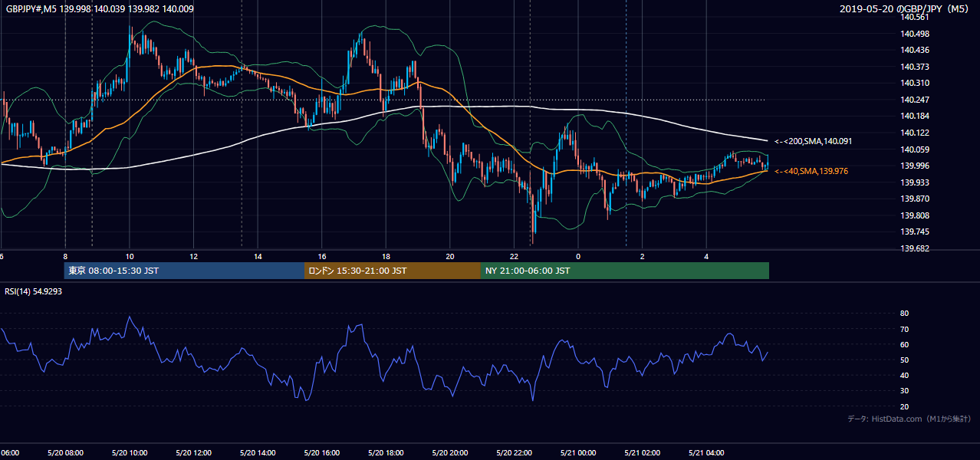The height and width of the screenshot is (460, 980).
Task: Click hour label 4 under price chart
Action: 707,257
